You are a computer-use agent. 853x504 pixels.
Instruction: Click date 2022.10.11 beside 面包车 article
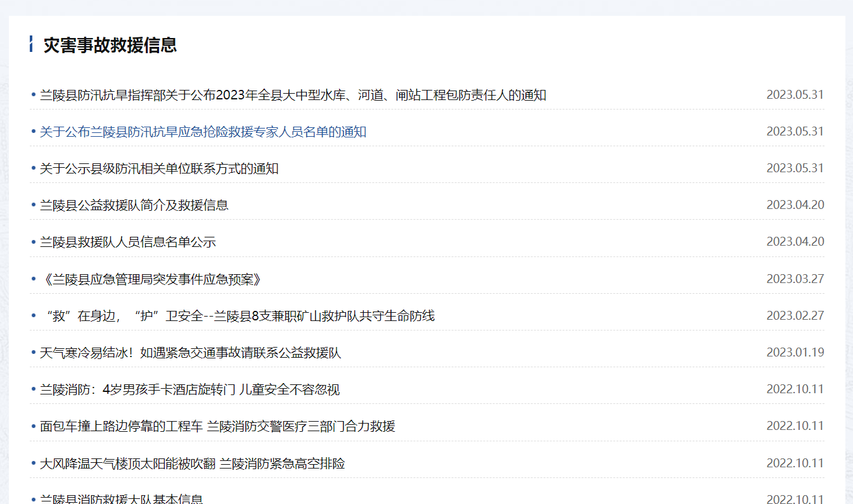tap(795, 426)
